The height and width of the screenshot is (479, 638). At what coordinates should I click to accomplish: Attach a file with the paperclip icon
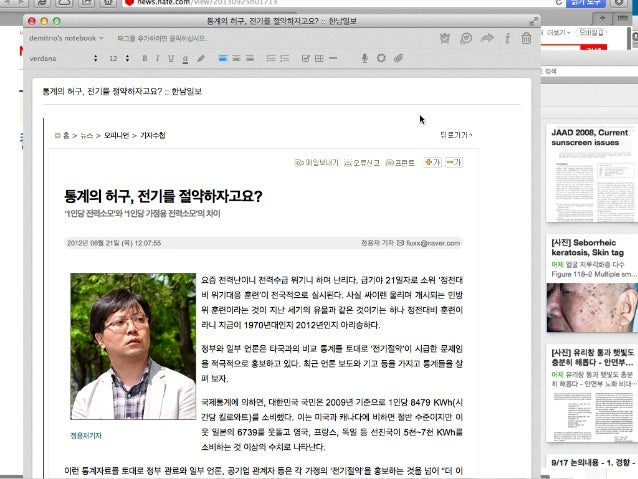[398, 58]
